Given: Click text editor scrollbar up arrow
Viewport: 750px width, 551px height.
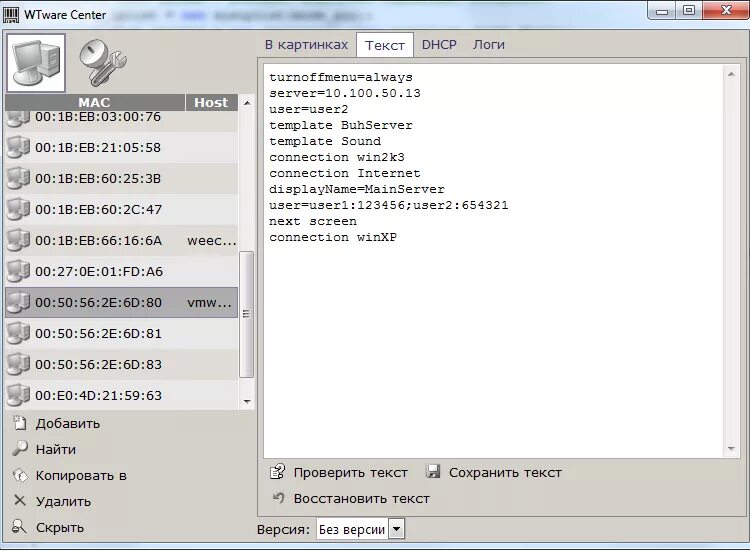Looking at the screenshot, I should (x=731, y=74).
